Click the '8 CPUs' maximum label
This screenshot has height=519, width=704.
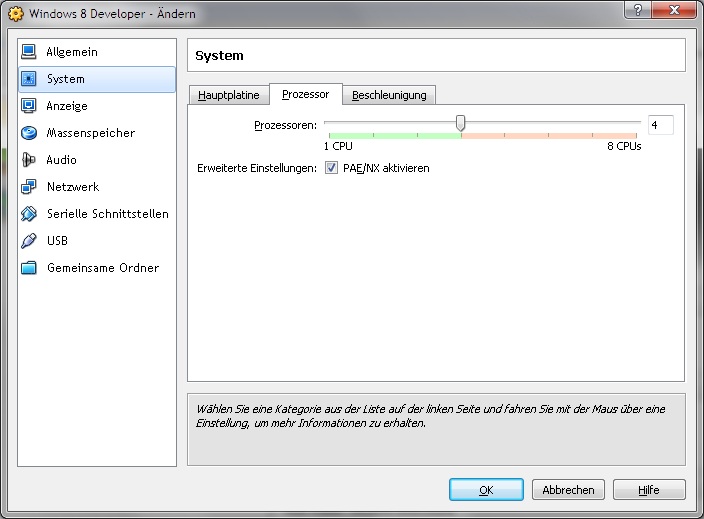tap(624, 146)
